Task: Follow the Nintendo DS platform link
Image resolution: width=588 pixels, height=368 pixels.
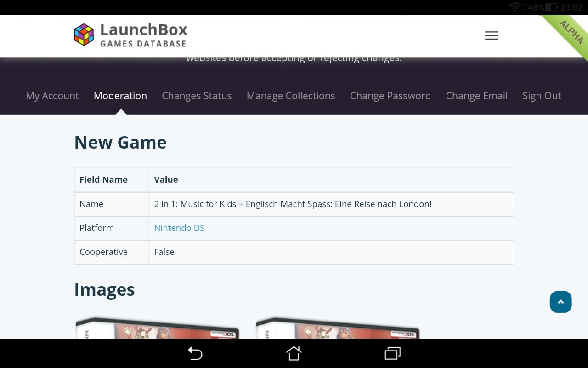Action: [179, 228]
